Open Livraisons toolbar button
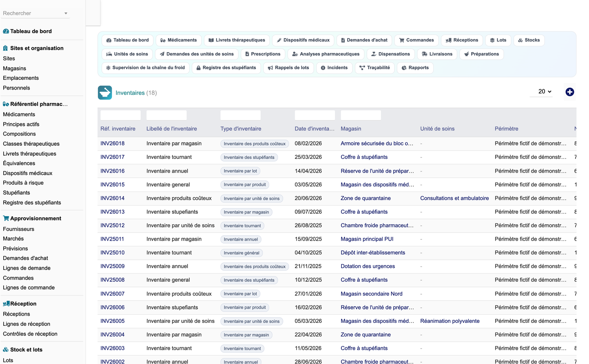Viewport: 589px width, 364px height. point(437,54)
